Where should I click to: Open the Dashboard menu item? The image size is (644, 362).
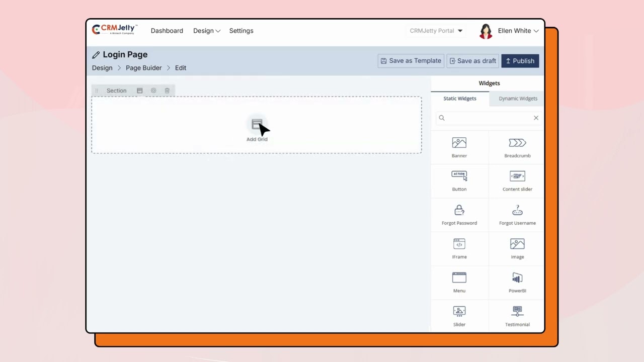click(x=167, y=31)
